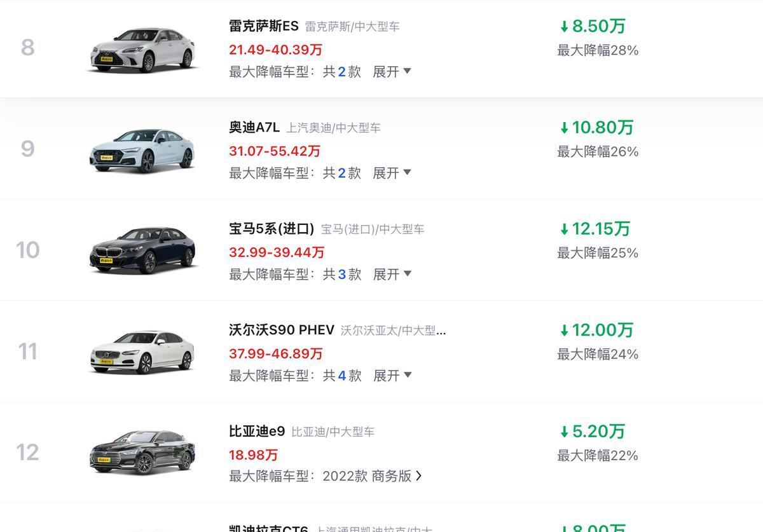Expand max-discount models for 雷克萨斯ES
The image size is (763, 532).
(x=392, y=72)
